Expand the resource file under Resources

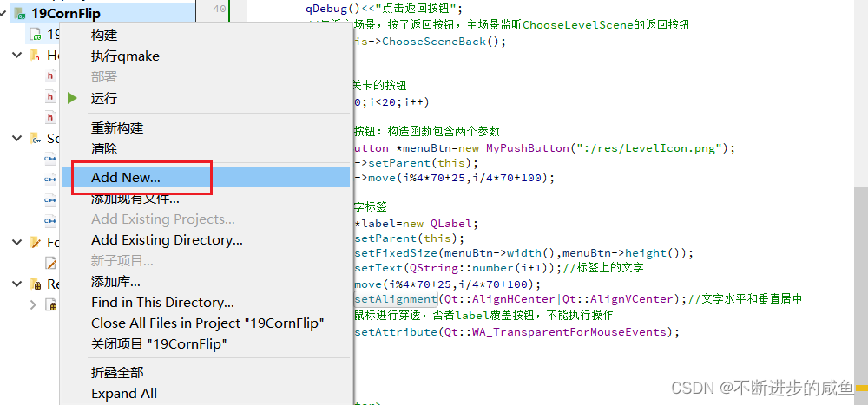(x=33, y=305)
